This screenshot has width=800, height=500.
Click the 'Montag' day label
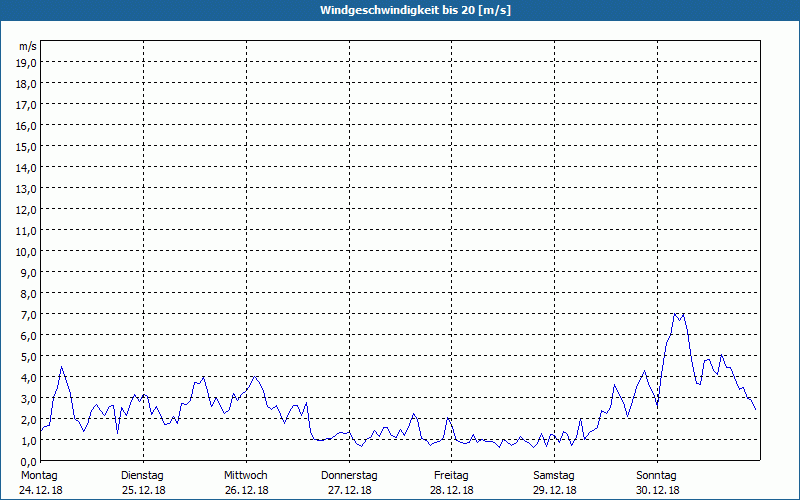pos(39,476)
